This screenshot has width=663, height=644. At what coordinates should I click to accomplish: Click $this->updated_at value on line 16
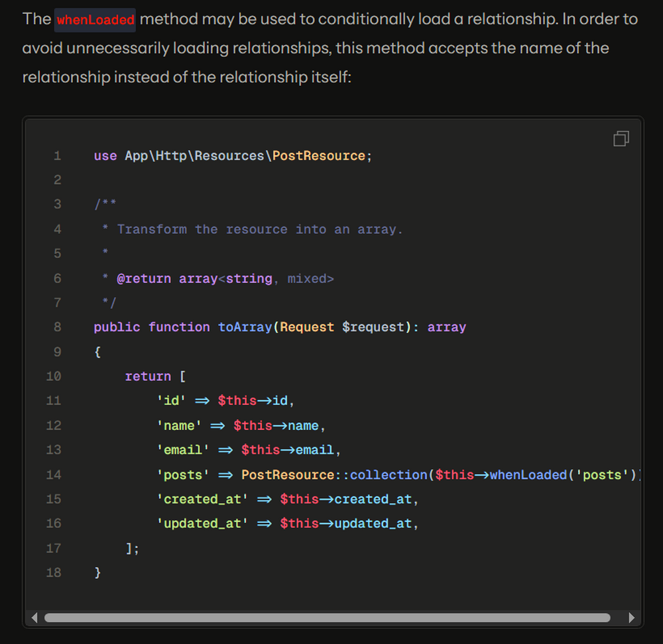point(348,523)
